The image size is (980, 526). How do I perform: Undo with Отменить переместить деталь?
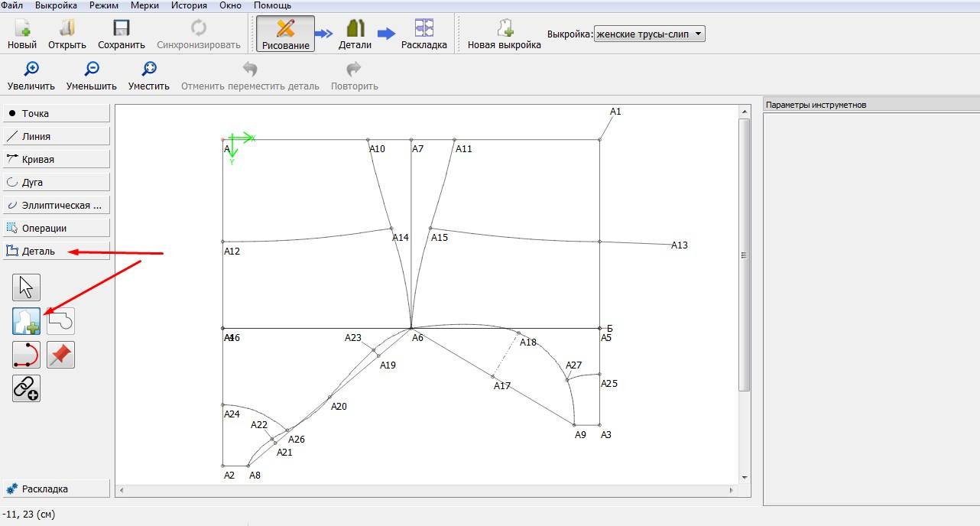pyautogui.click(x=250, y=76)
